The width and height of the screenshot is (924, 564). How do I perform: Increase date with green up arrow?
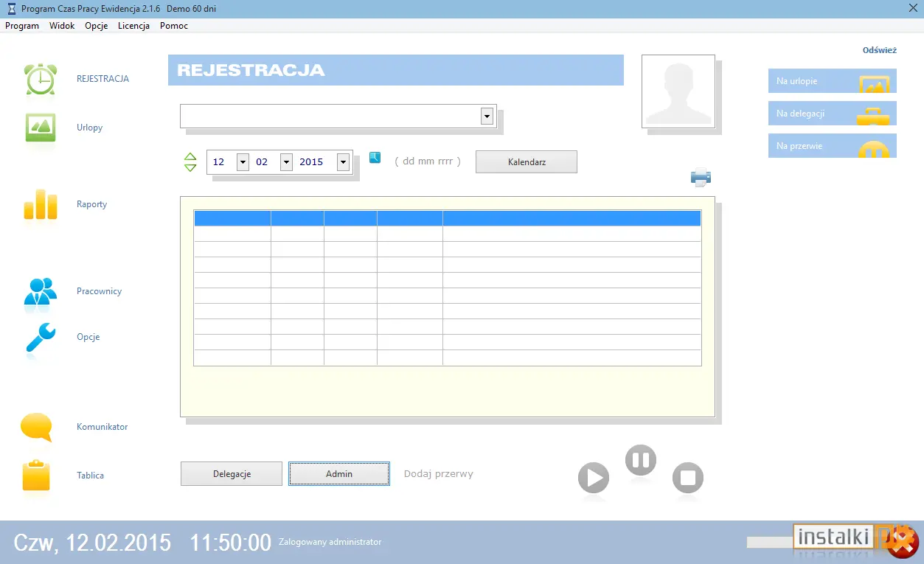point(190,156)
